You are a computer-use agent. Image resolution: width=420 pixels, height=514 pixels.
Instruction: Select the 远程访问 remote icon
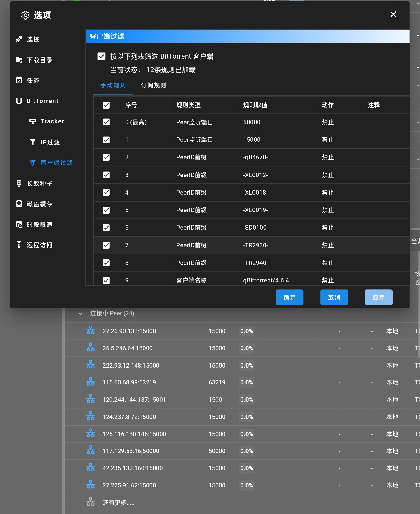[19, 245]
